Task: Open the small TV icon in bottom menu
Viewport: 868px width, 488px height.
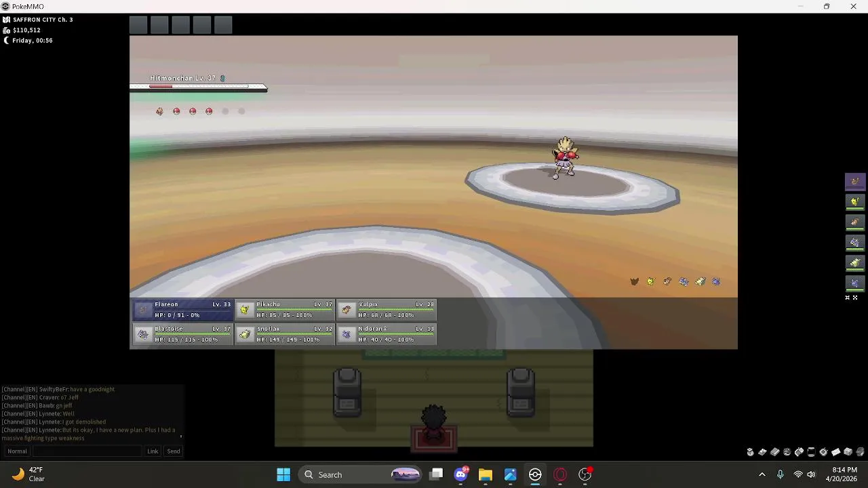Action: coord(823,452)
